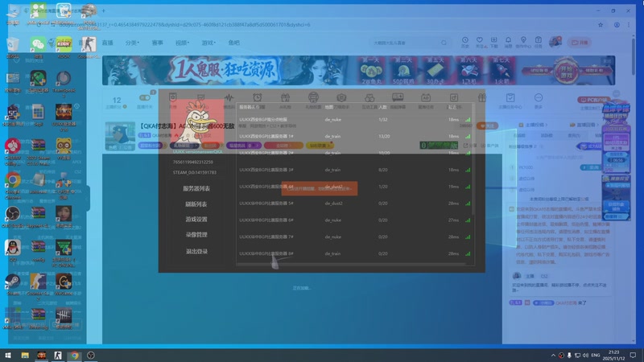Click 刷新列表 in UUKK client

[x=196, y=204]
